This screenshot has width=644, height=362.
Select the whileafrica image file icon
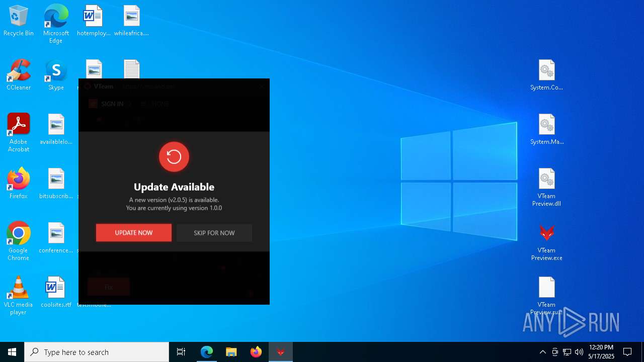(131, 21)
